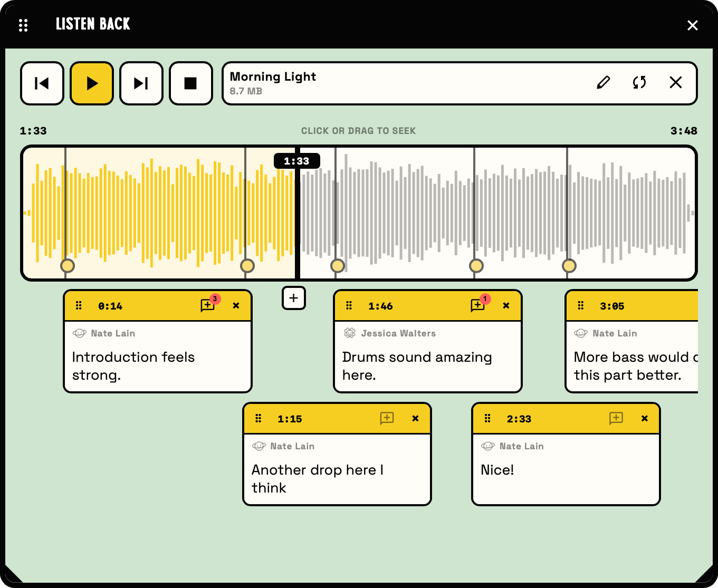The height and width of the screenshot is (588, 718).
Task: Select the waveform marker for 1:15
Action: (x=247, y=266)
